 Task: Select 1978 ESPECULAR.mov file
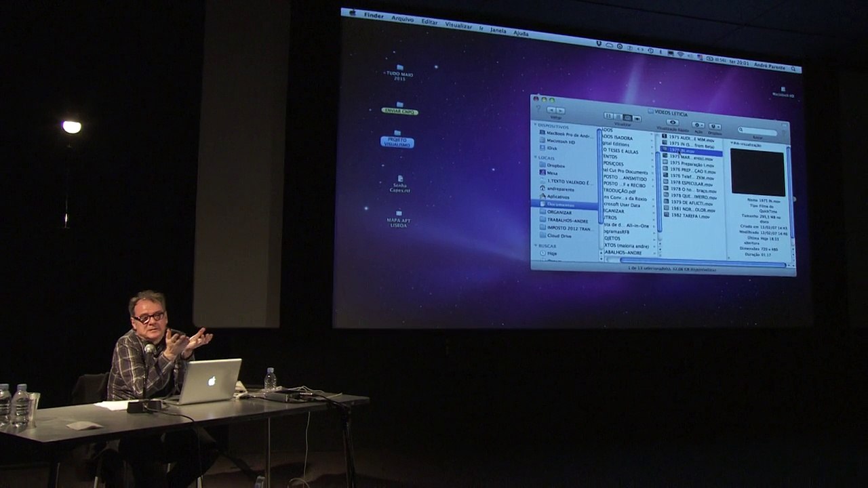688,184
